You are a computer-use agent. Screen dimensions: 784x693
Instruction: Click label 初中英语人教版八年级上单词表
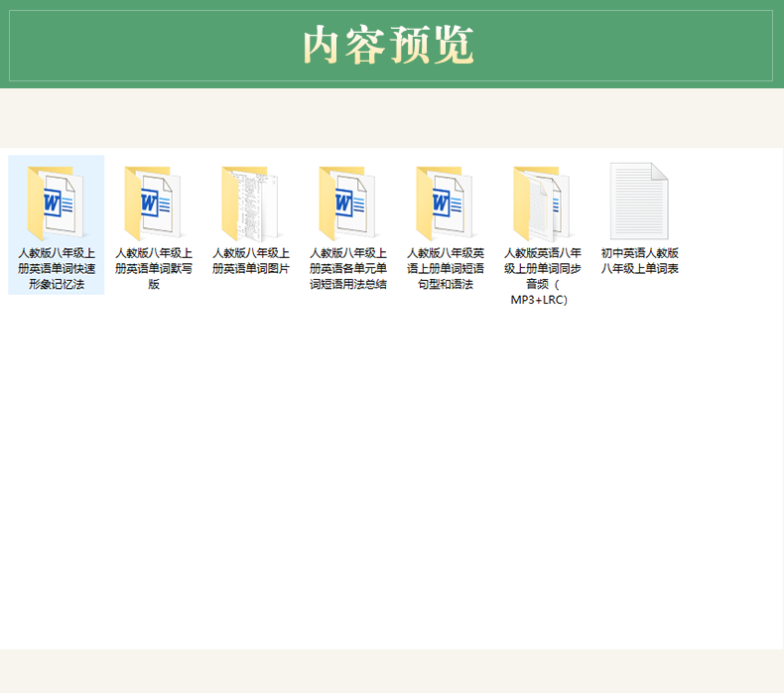coord(639,261)
